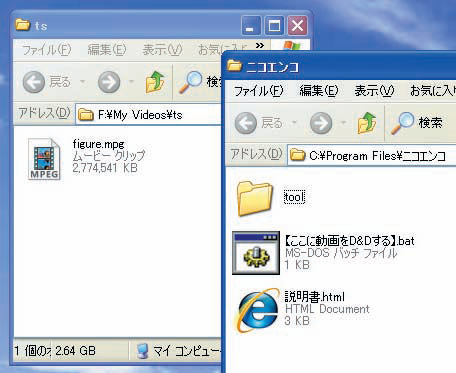Open the 編集(E) menu in ts window

point(107,50)
